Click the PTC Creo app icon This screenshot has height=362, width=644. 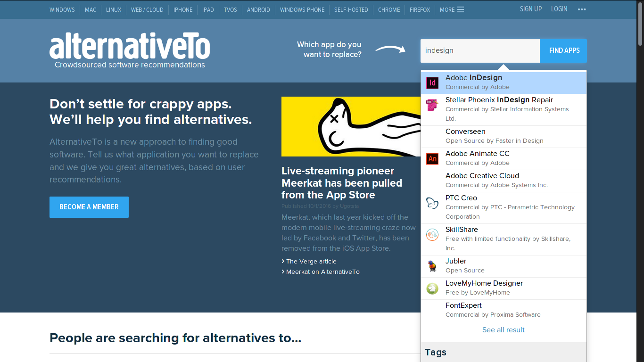point(432,203)
